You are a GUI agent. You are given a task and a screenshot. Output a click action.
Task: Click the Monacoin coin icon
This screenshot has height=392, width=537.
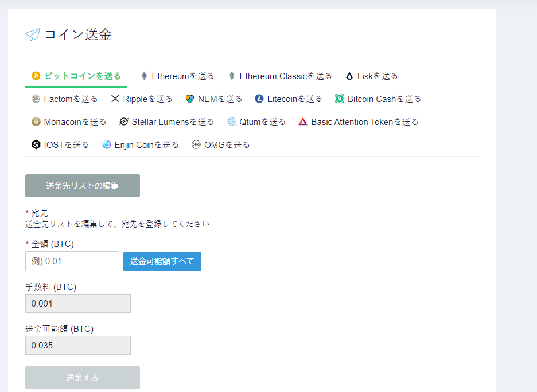click(36, 121)
